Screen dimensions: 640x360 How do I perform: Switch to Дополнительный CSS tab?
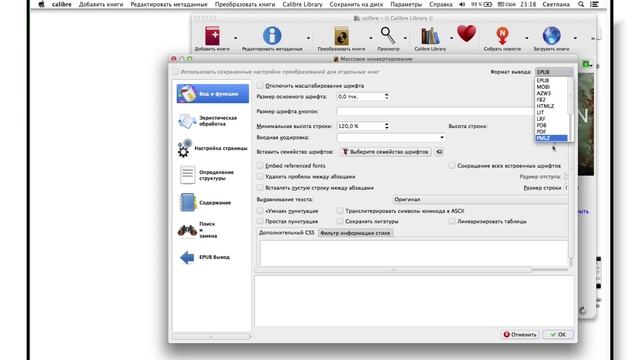coord(287,233)
